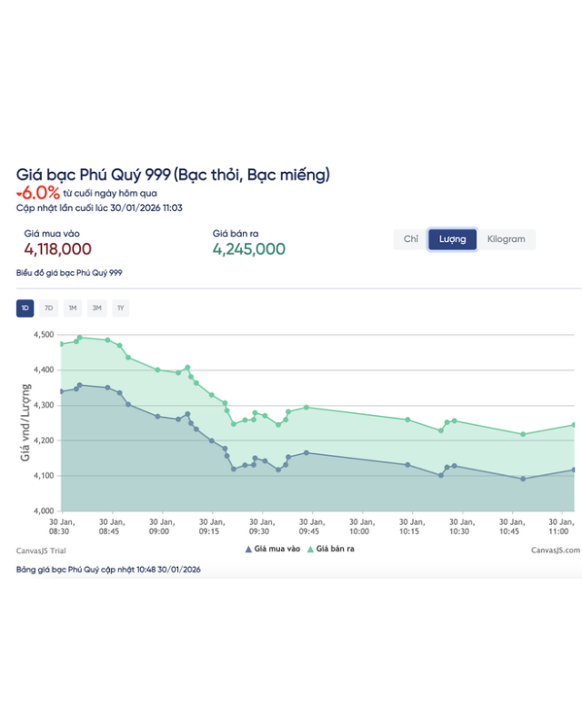Image resolution: width=582 pixels, height=728 pixels.
Task: Choose the 1D time range
Action: tap(25, 308)
